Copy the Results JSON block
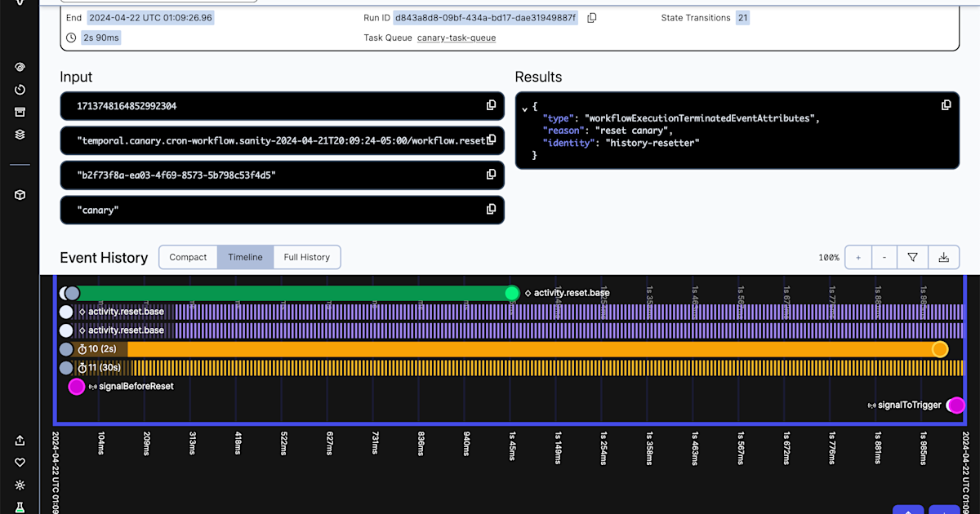This screenshot has width=980, height=514. click(946, 105)
